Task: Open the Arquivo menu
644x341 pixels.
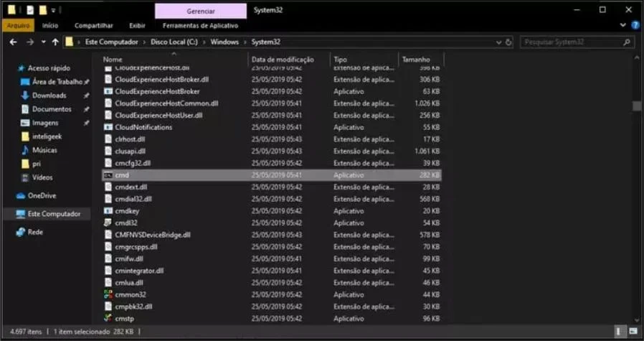Action: coord(19,26)
